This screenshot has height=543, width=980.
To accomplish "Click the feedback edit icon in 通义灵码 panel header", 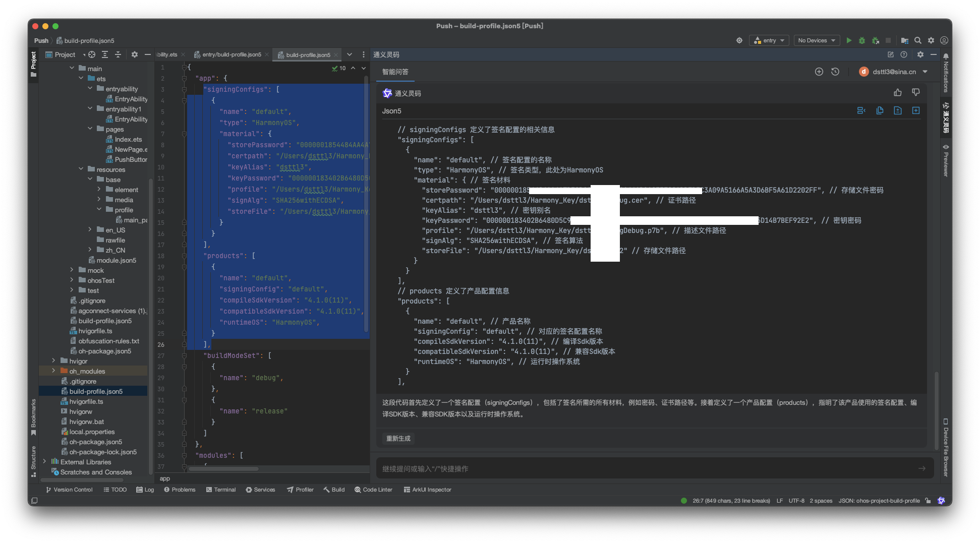I will coord(891,54).
